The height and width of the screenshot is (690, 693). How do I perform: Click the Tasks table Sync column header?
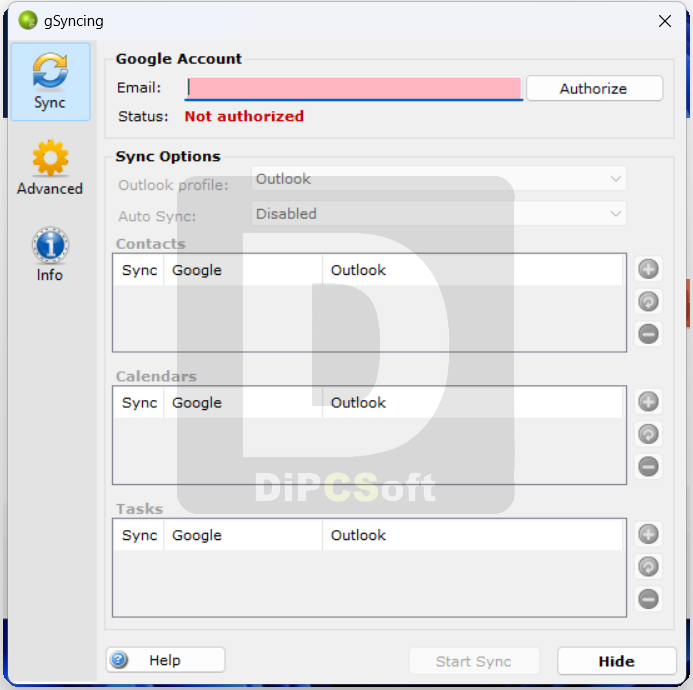139,535
